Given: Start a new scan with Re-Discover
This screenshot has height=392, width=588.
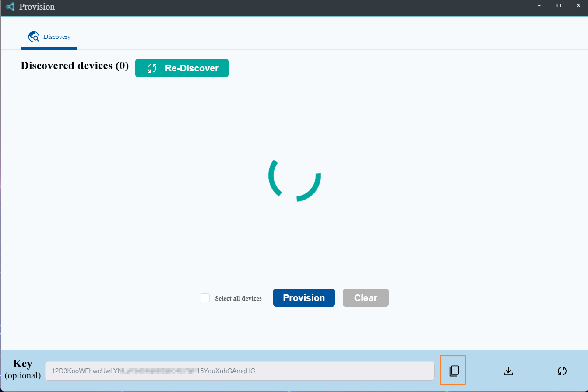Looking at the screenshot, I should tap(182, 68).
